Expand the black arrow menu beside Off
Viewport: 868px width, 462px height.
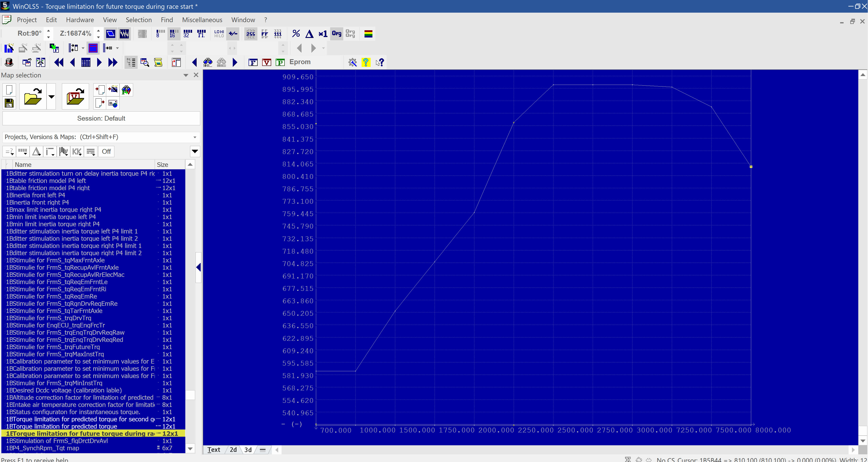[x=195, y=152]
